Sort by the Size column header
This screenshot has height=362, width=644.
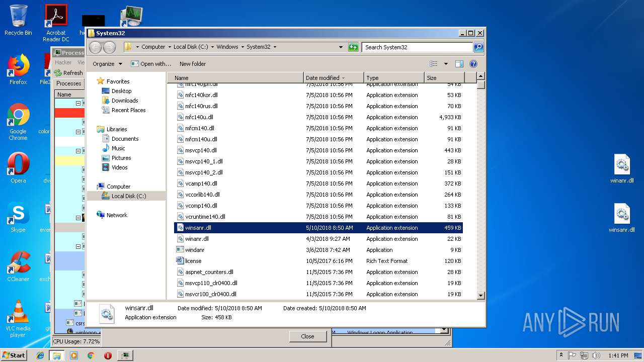[x=444, y=78]
